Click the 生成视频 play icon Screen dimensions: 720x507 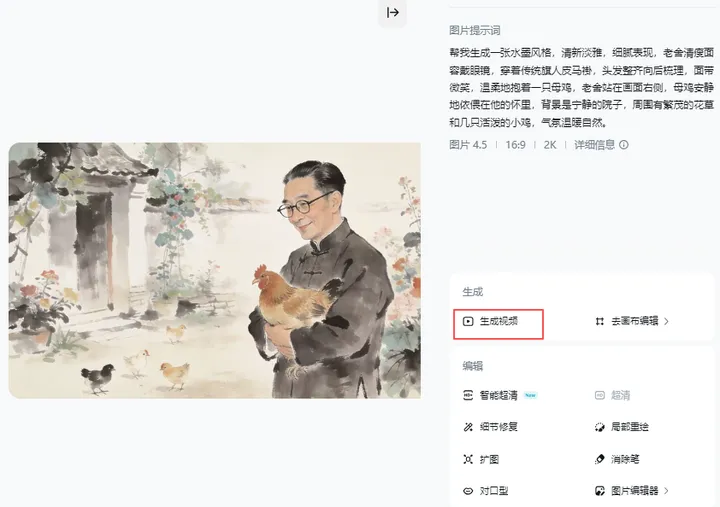[468, 321]
